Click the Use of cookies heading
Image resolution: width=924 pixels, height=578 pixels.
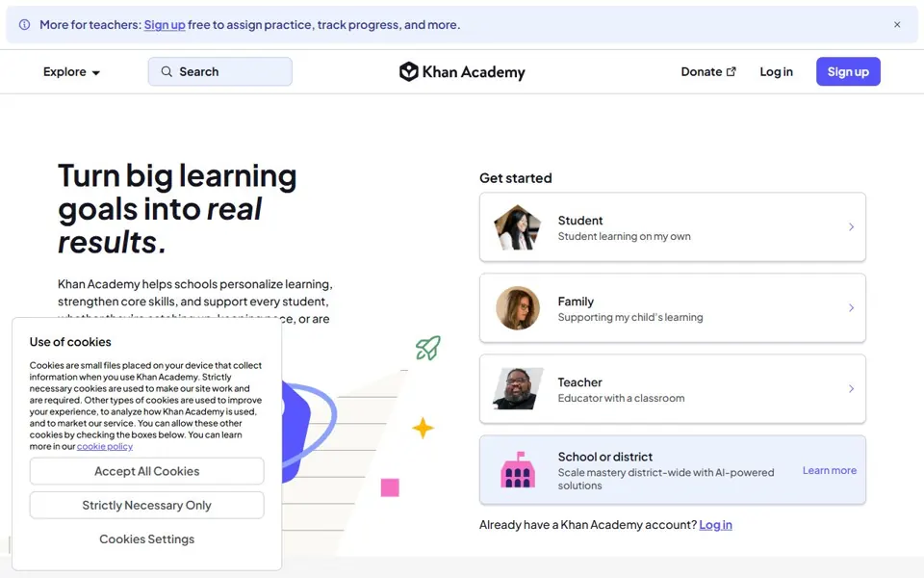pyautogui.click(x=70, y=342)
